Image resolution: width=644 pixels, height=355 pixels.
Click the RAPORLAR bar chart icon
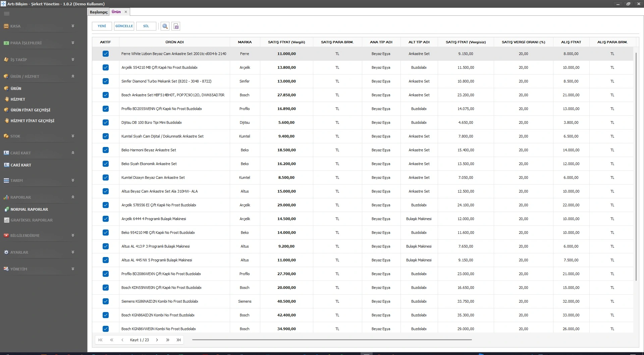tap(6, 197)
